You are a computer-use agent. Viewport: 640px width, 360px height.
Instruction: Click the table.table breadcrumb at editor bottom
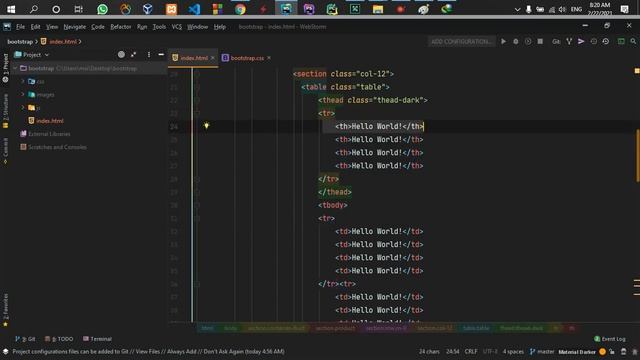[x=476, y=328]
